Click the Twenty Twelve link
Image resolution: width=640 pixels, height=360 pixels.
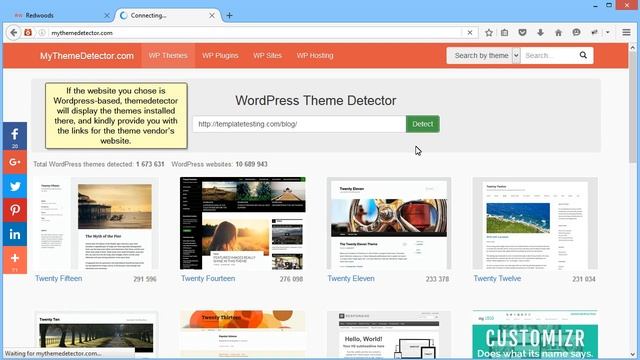coord(497,278)
